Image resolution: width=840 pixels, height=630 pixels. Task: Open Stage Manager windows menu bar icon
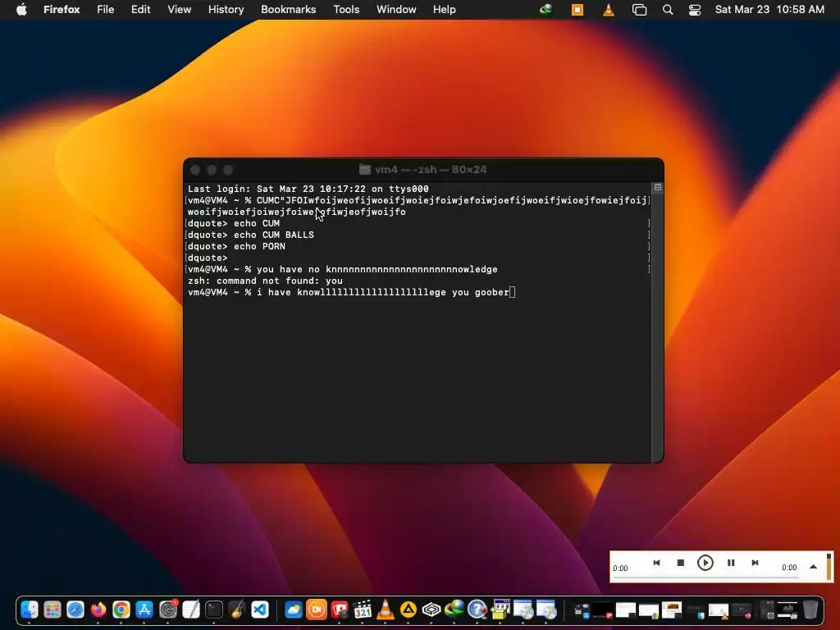pyautogui.click(x=639, y=10)
